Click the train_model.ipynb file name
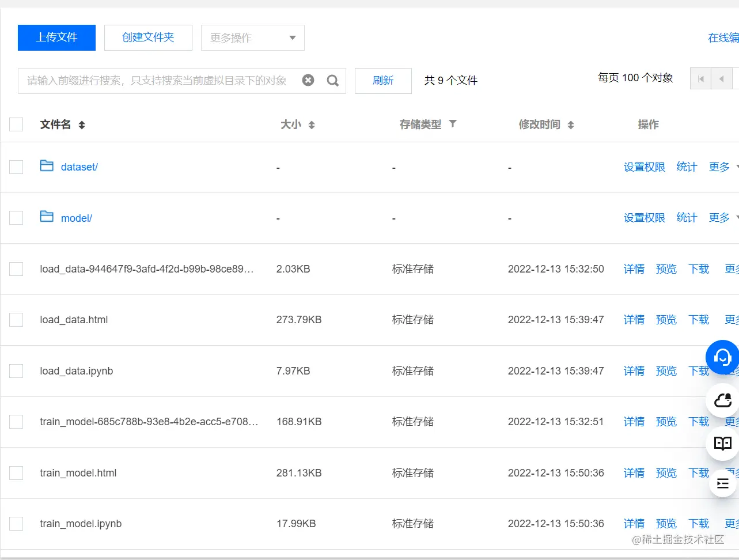 click(81, 524)
